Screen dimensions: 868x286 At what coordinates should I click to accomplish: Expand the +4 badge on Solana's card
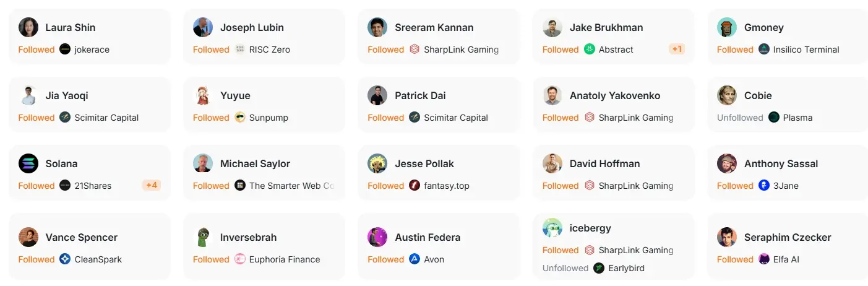[152, 186]
